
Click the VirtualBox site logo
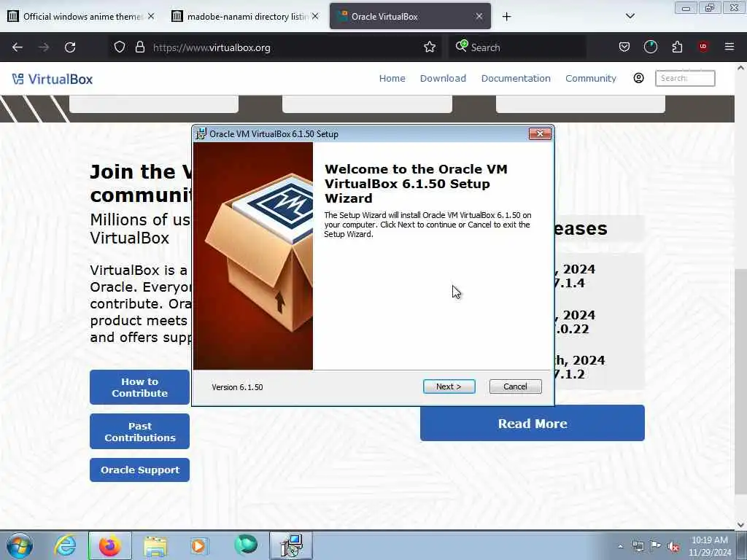click(53, 79)
